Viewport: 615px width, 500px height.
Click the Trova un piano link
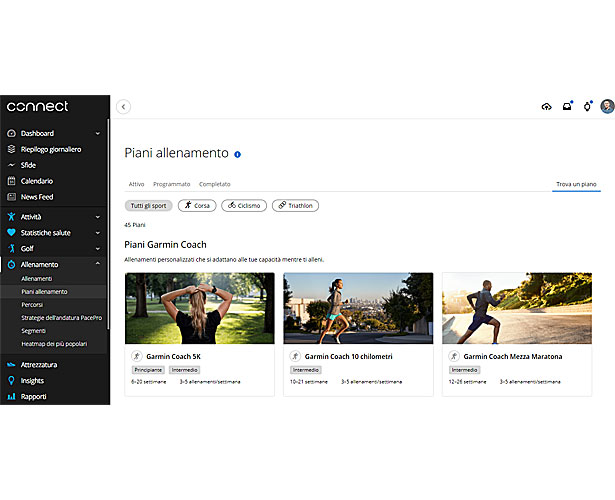(577, 184)
